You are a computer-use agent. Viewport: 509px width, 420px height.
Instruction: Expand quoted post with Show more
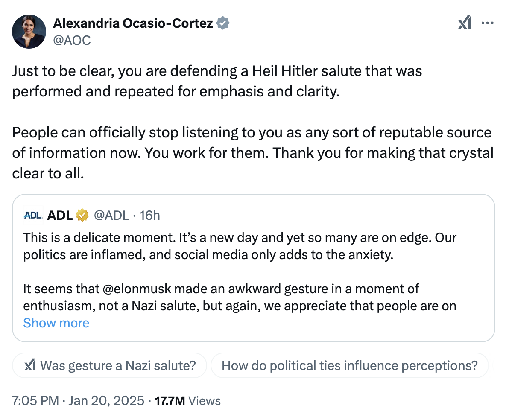point(56,323)
